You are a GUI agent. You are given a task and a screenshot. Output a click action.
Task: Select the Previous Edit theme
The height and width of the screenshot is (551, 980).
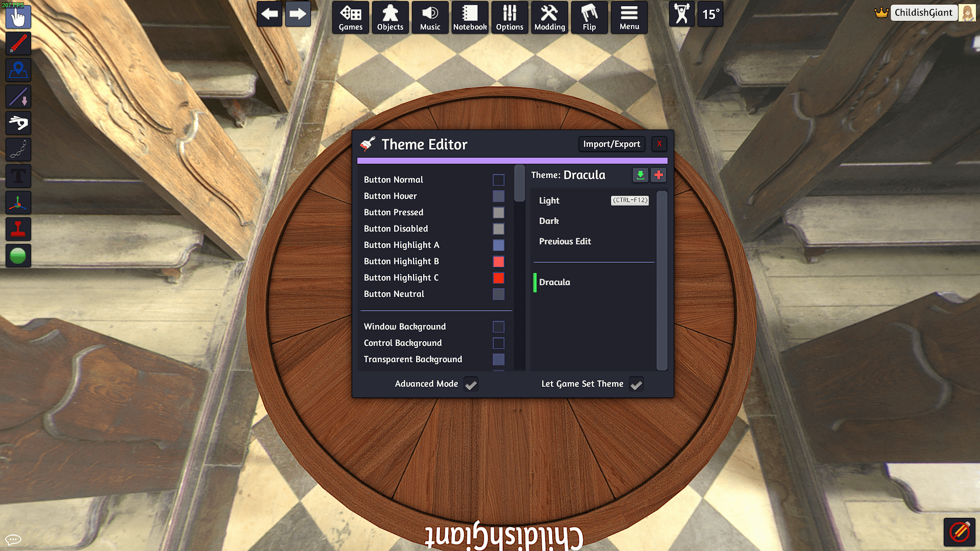point(594,241)
